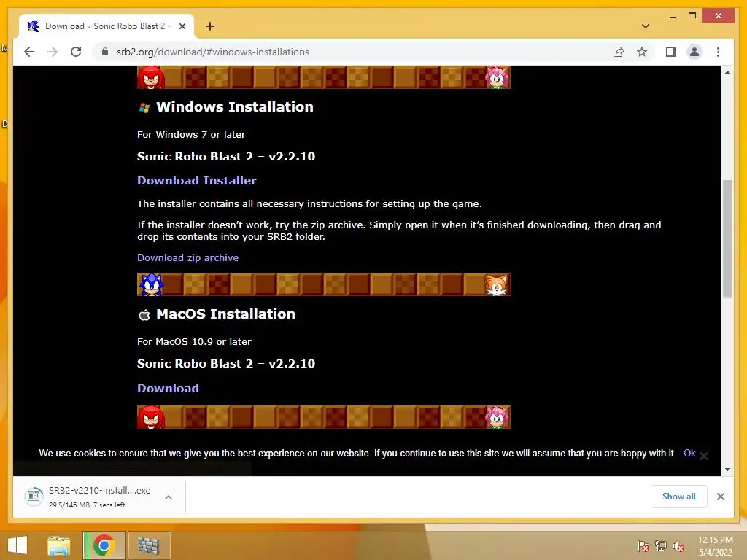Open the network tray icon
This screenshot has width=747, height=560.
click(661, 546)
